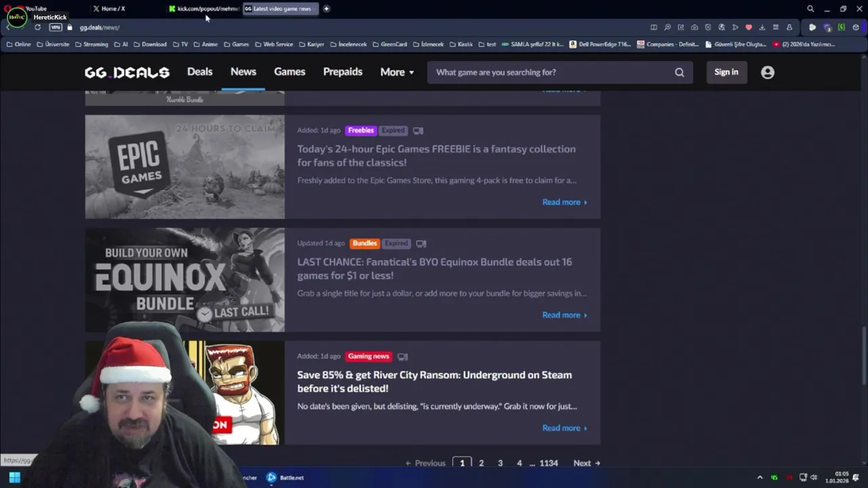Click the Next page link
This screenshot has width=868, height=488.
[x=587, y=463]
